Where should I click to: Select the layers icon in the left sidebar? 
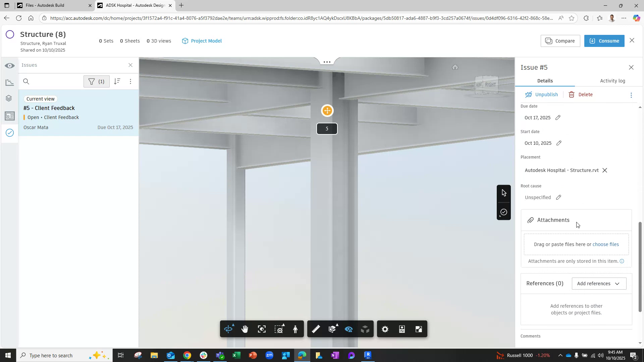coord(10,98)
